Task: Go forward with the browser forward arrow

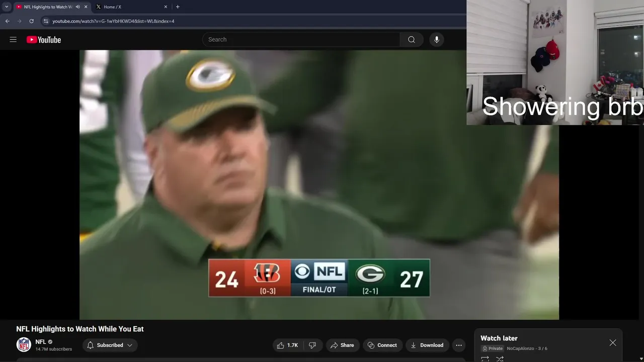Action: pos(19,21)
